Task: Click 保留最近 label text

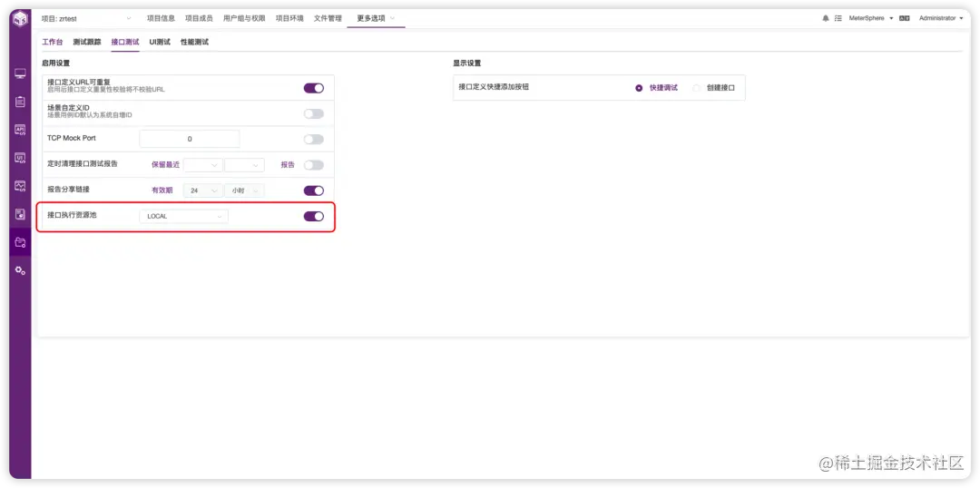Action: [x=166, y=165]
